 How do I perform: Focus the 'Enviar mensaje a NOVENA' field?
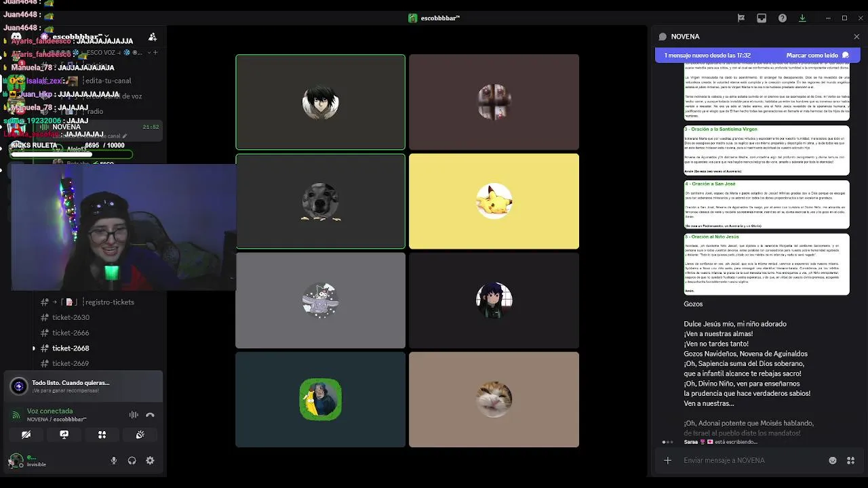click(753, 460)
